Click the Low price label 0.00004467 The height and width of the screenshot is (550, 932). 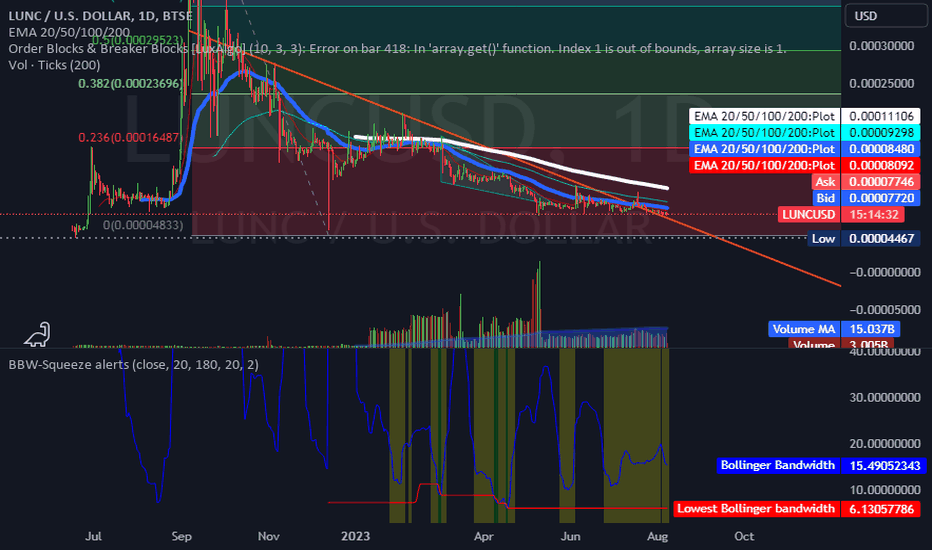pyautogui.click(x=864, y=239)
